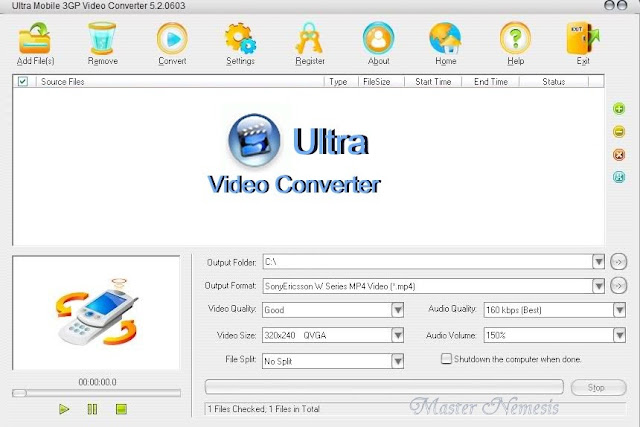Click the 00:00:00.0 preview time text

click(x=98, y=382)
